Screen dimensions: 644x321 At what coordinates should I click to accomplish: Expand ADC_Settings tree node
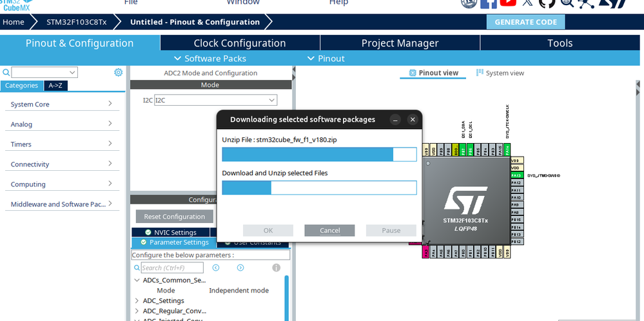[x=137, y=300]
